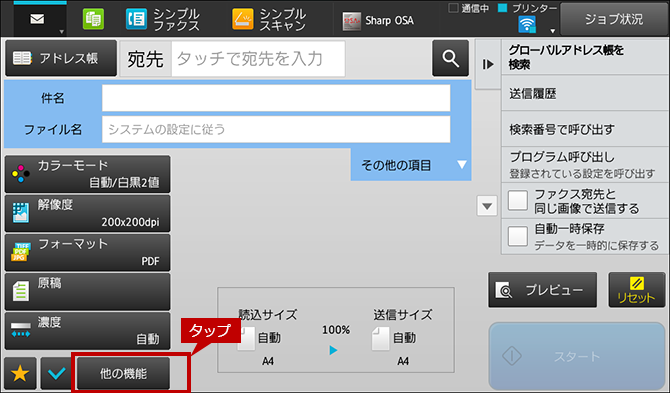Open the アドレス帳 address book
This screenshot has height=393, width=670.
click(61, 58)
